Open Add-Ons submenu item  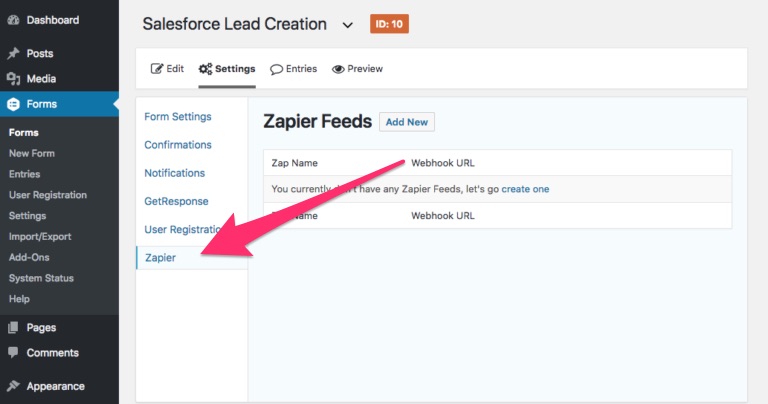point(29,257)
